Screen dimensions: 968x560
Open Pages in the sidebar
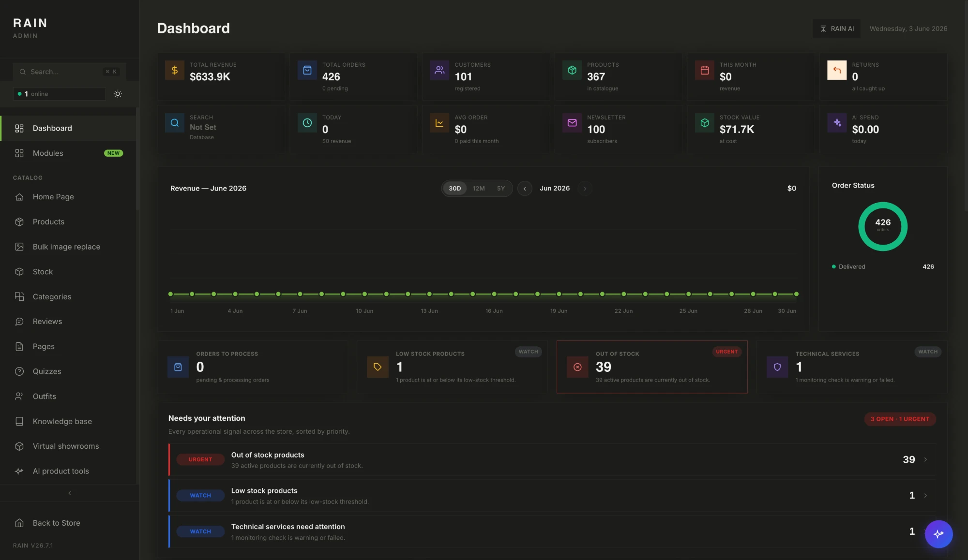pyautogui.click(x=68, y=347)
